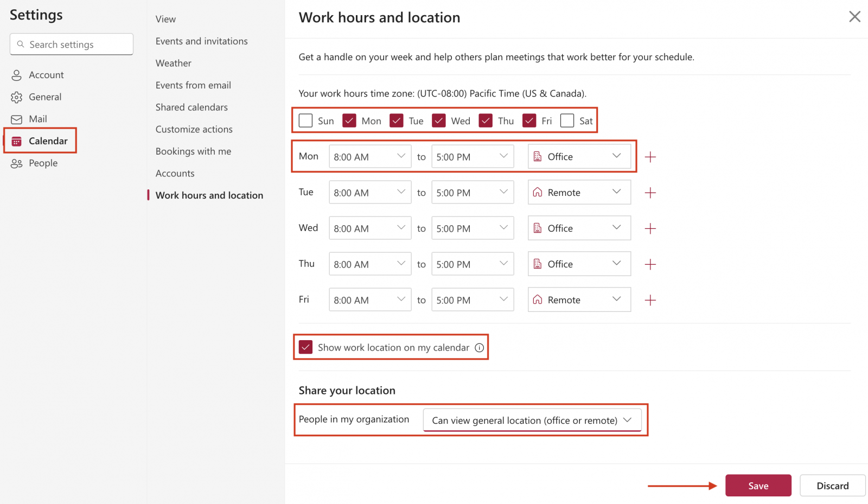Uncheck the Monday work day checkbox

[349, 120]
